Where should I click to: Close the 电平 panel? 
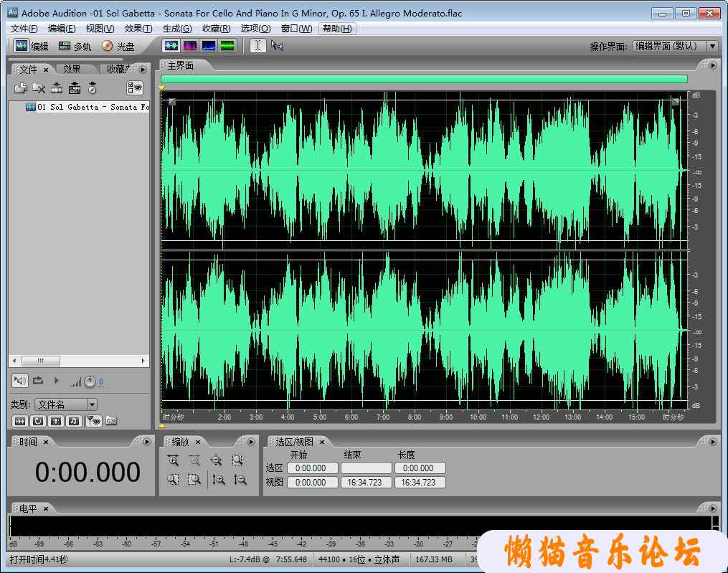(x=46, y=509)
